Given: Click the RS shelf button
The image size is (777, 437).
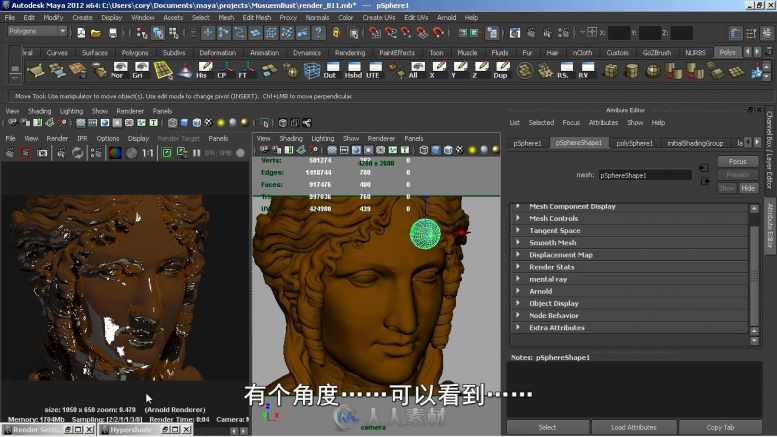Looking at the screenshot, I should coord(565,70).
